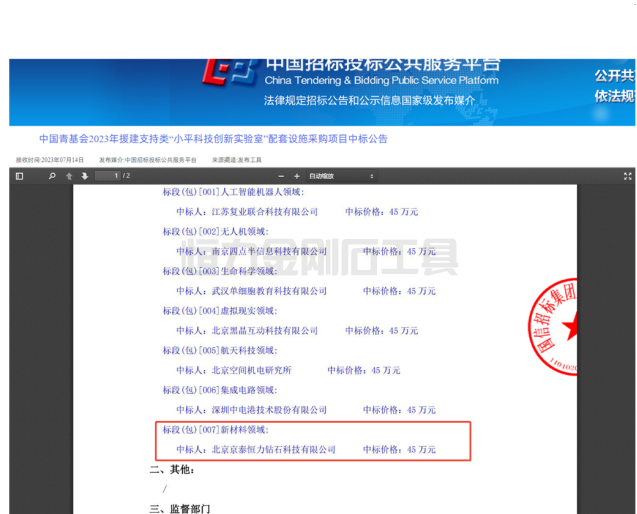Click the page number input field
Image resolution: width=637 pixels, height=514 pixels.
pos(108,176)
